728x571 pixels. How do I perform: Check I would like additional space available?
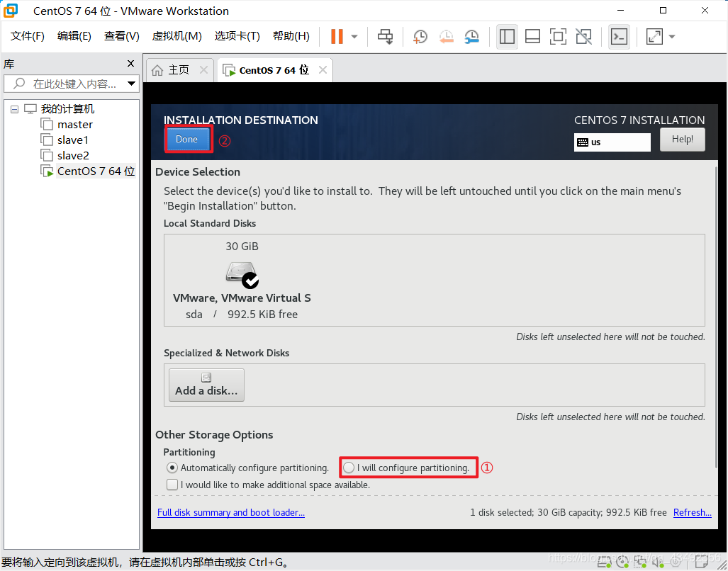[x=172, y=485]
